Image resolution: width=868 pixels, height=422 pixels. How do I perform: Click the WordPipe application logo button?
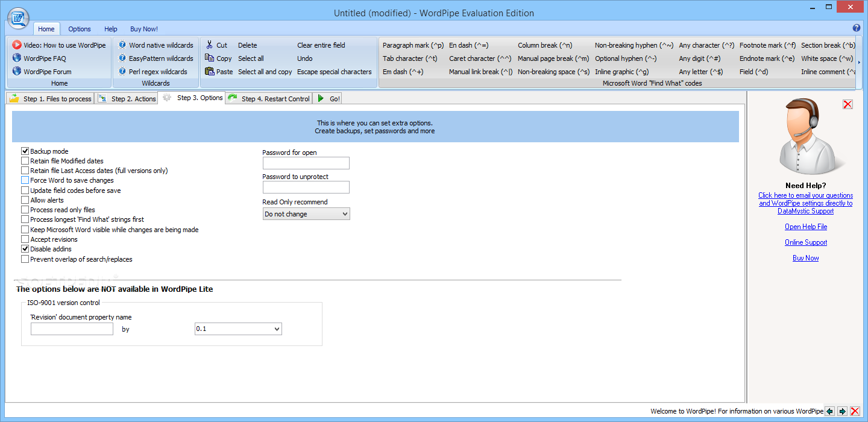click(x=18, y=17)
